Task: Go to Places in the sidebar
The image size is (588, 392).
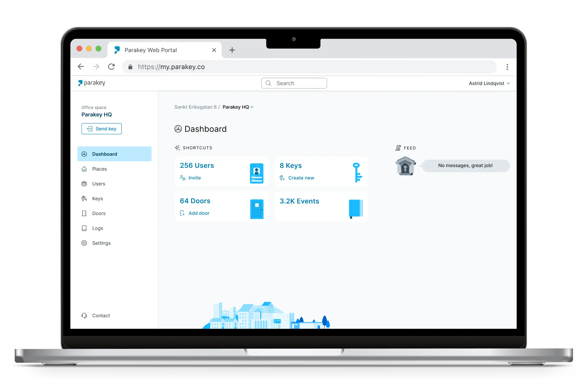Action: [114, 169]
